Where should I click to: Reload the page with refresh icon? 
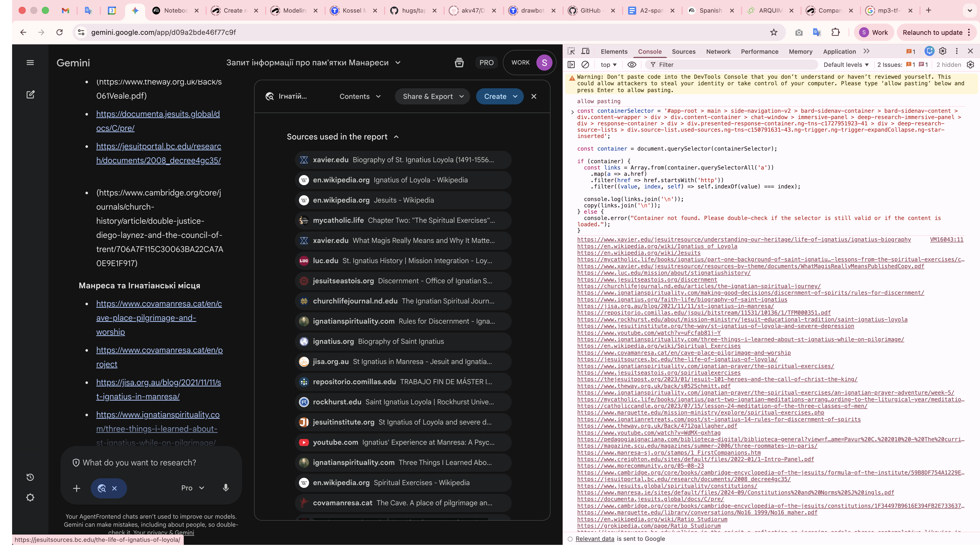(59, 32)
